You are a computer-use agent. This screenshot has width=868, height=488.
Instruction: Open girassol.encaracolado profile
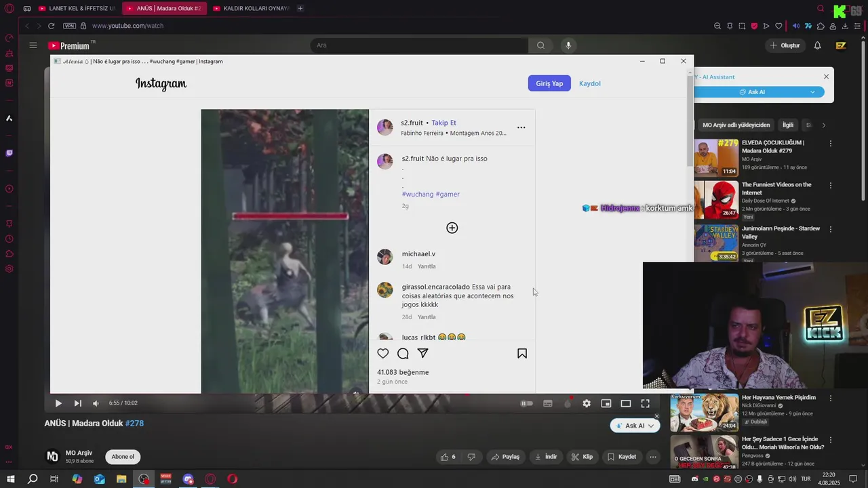(435, 287)
